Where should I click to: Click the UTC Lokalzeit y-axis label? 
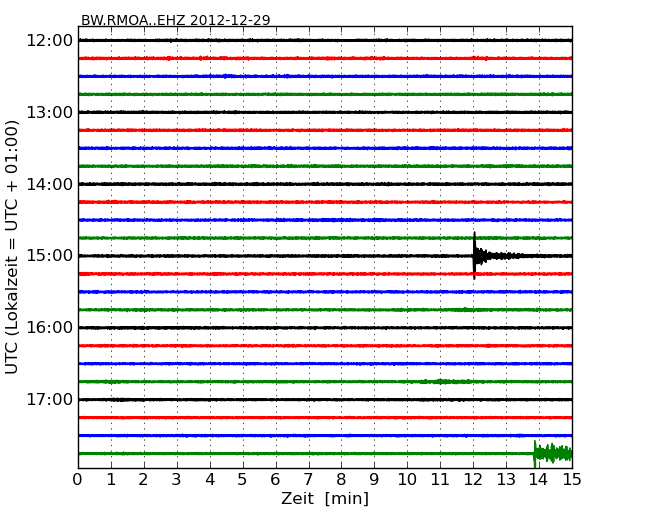(x=13, y=247)
